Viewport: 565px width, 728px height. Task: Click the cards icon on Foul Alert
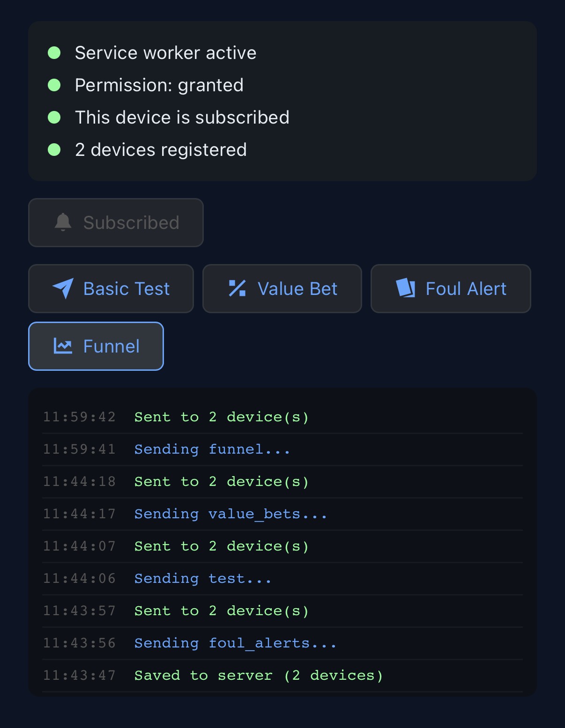click(x=406, y=288)
